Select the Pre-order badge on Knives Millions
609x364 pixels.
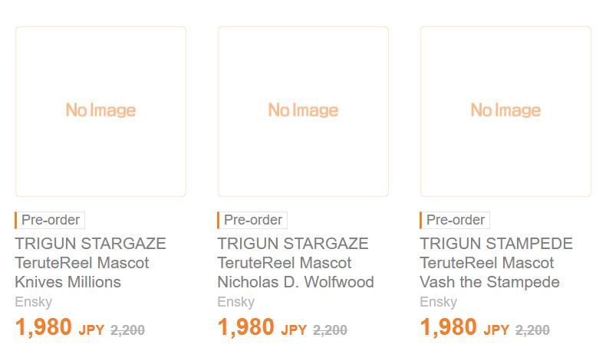pyautogui.click(x=50, y=220)
